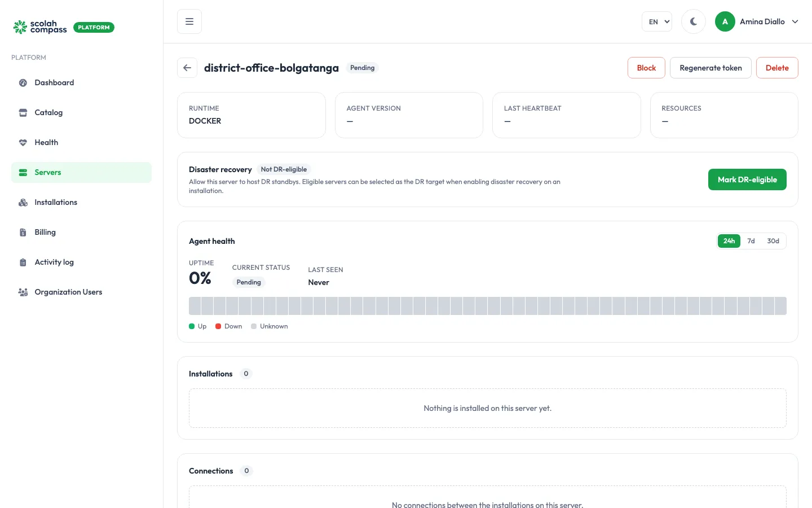Click the Installations cubes icon
This screenshot has height=508, width=812.
pyautogui.click(x=23, y=202)
